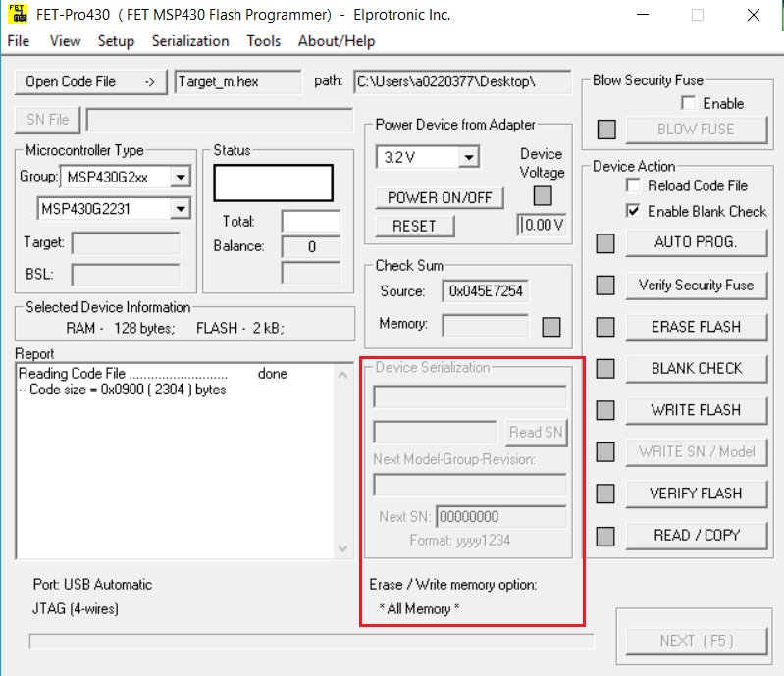Run BLANK CHECK
Image resolution: width=784 pixels, height=676 pixels.
(x=696, y=369)
